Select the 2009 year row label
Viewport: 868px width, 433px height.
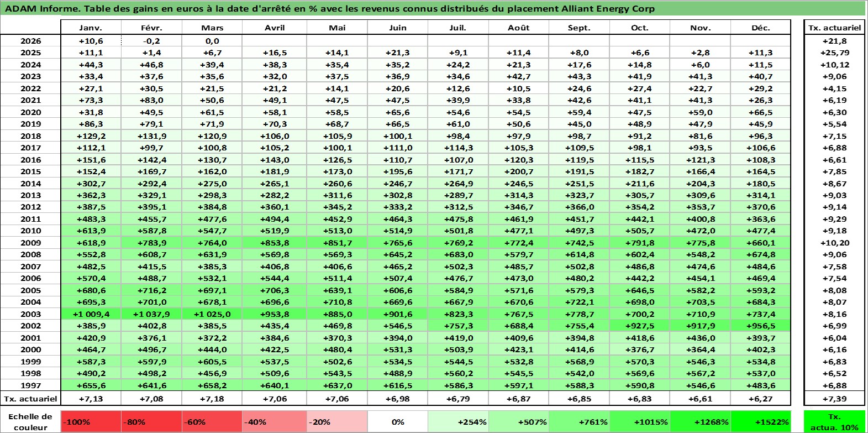pyautogui.click(x=30, y=242)
